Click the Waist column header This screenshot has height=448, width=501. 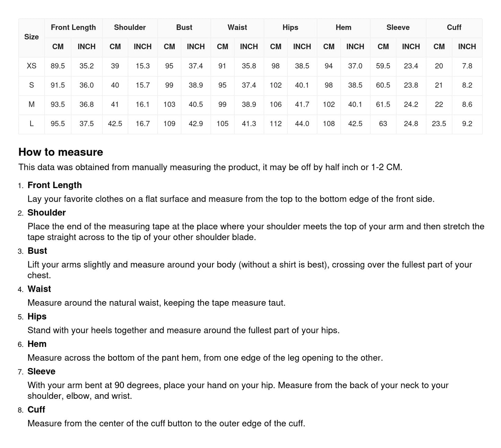tap(237, 27)
